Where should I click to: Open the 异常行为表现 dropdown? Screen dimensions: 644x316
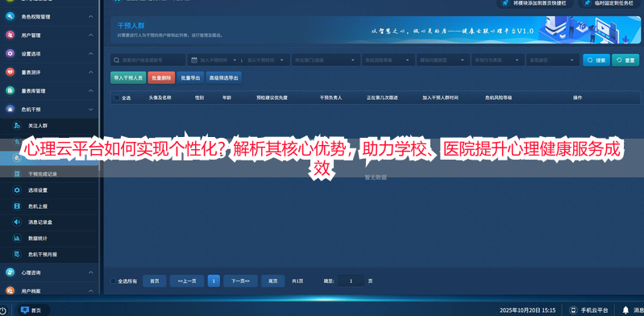(x=498, y=60)
